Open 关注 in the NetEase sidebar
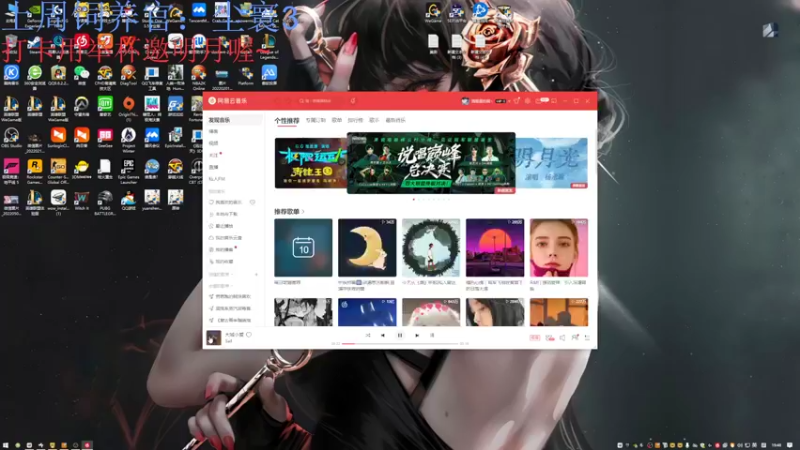 click(x=213, y=155)
